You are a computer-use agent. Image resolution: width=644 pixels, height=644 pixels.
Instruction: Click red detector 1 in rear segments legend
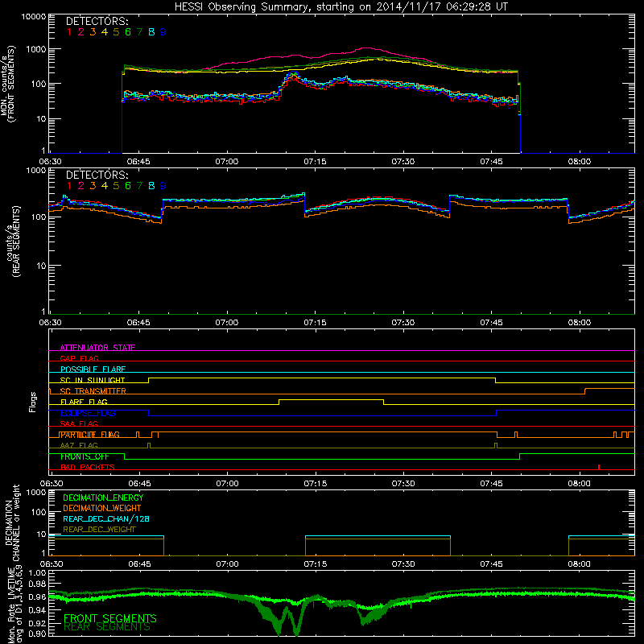(69, 186)
